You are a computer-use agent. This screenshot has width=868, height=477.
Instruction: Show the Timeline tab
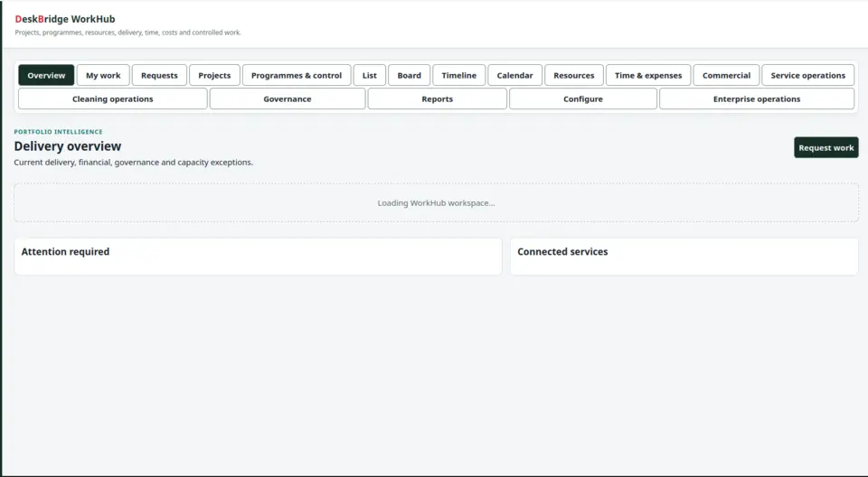click(x=459, y=75)
